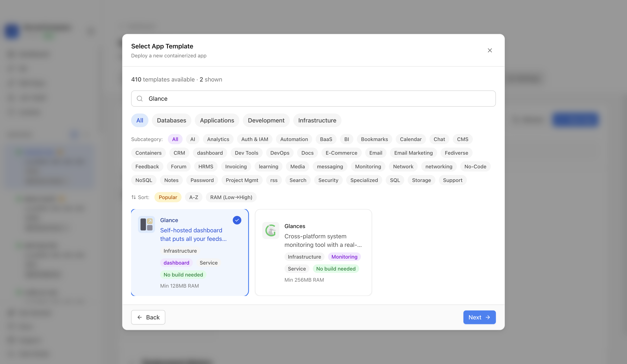
Task: Filter by Notes subcategory
Action: tap(171, 180)
